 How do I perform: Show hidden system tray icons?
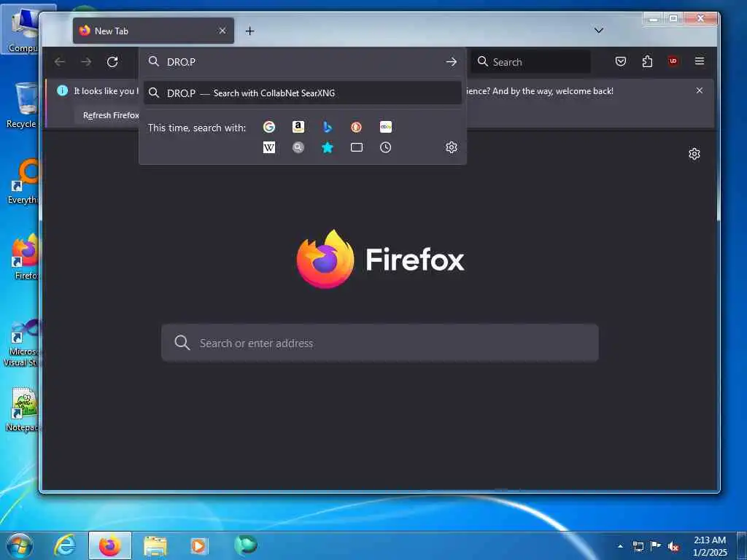[620, 546]
